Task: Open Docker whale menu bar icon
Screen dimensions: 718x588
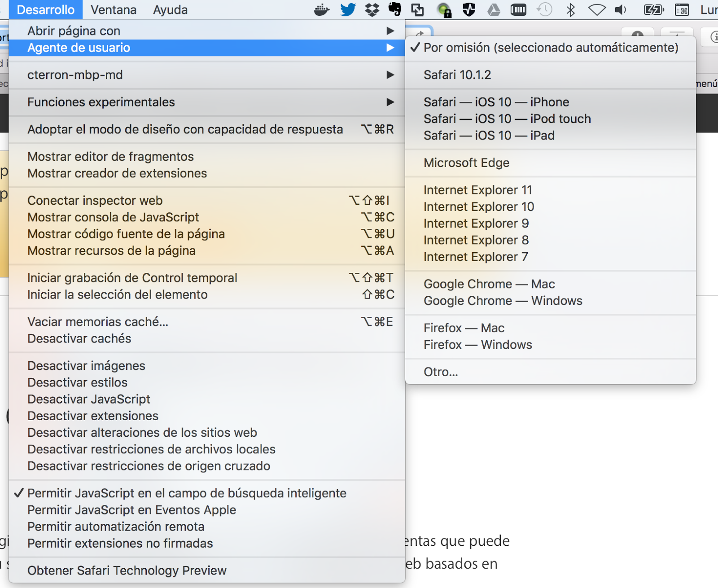Action: 322,9
